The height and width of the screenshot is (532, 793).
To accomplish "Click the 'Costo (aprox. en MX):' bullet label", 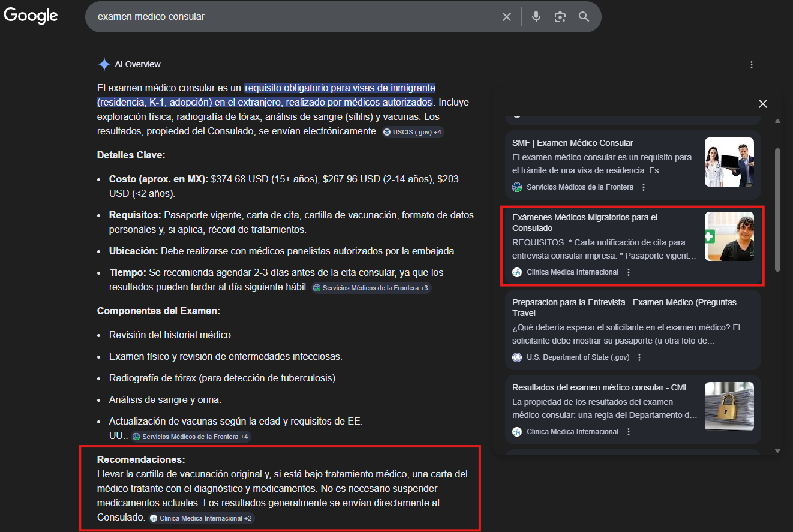I will [x=158, y=179].
